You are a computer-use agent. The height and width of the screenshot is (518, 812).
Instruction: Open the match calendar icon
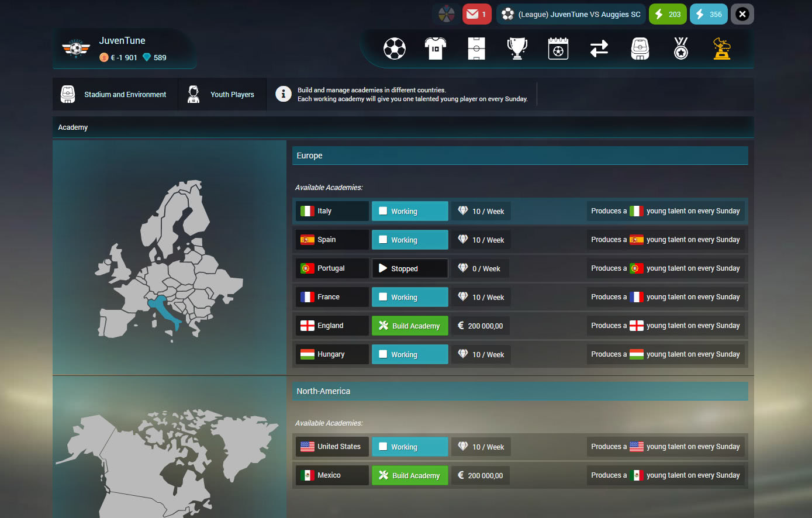coord(558,49)
